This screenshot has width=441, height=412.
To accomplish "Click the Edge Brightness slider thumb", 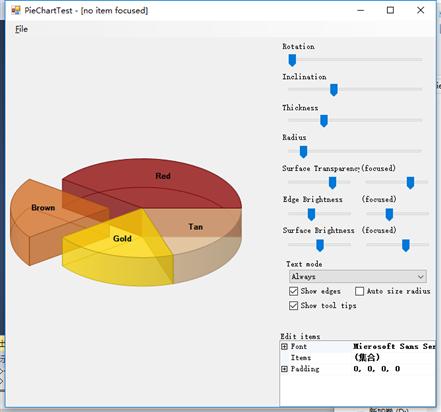I will coord(311,214).
